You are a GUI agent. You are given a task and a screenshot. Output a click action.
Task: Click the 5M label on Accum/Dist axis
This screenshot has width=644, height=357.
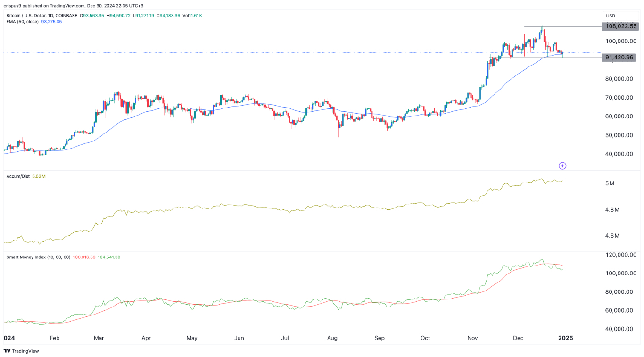coord(610,183)
